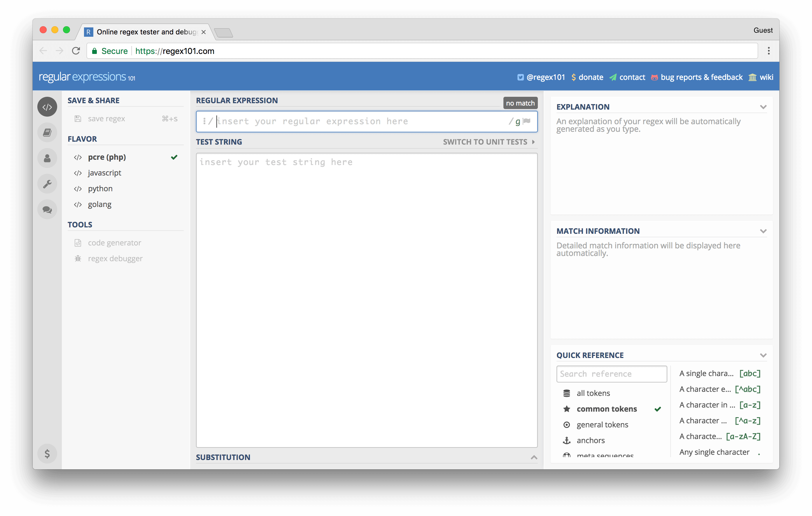This screenshot has height=516, width=812.
Task: Choose the golang flavor
Action: pyautogui.click(x=99, y=205)
